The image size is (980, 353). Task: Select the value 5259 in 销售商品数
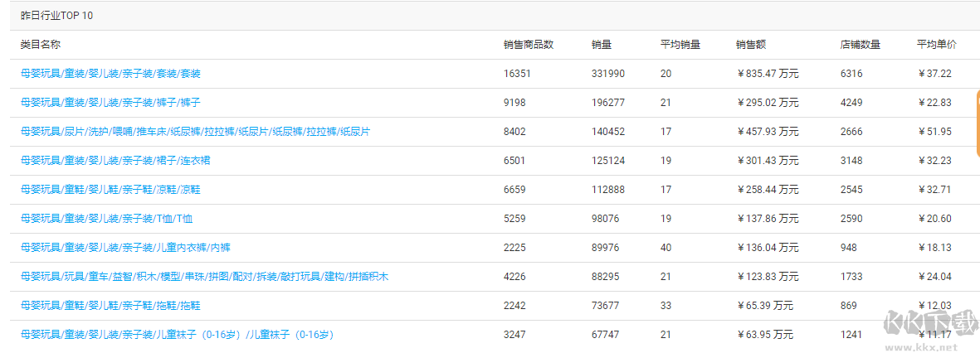point(515,218)
